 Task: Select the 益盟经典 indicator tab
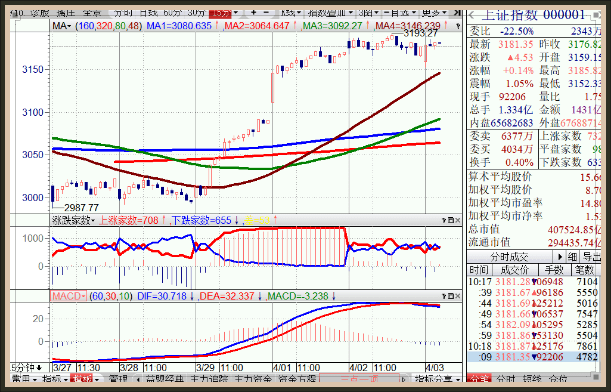pos(164,379)
